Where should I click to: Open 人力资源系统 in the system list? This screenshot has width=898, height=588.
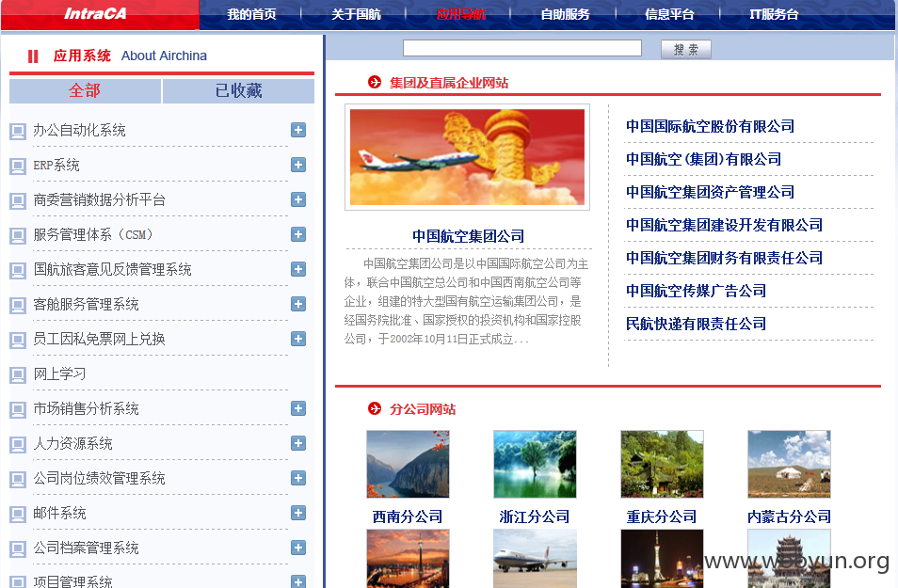pyautogui.click(x=72, y=444)
